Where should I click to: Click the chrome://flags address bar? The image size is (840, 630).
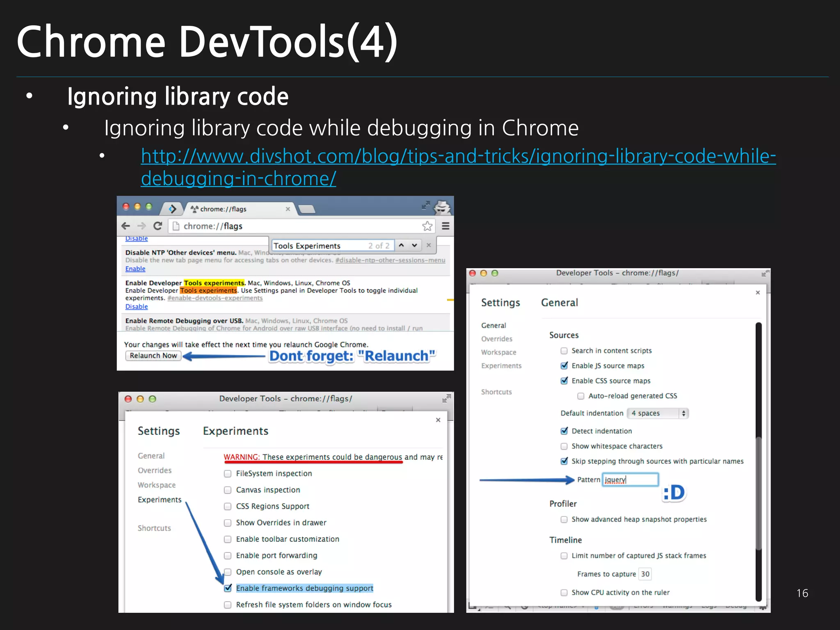301,226
